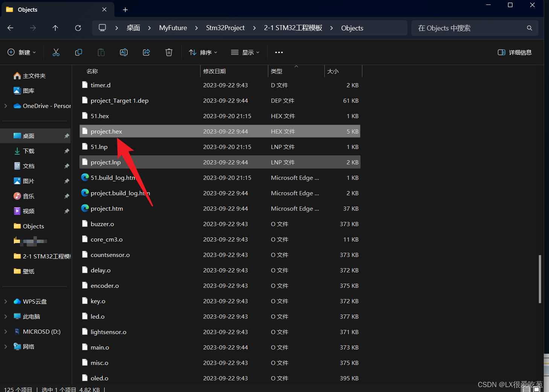The width and height of the screenshot is (549, 392).
Task: Expand the chevron after MyFuture in address bar
Action: pos(196,28)
